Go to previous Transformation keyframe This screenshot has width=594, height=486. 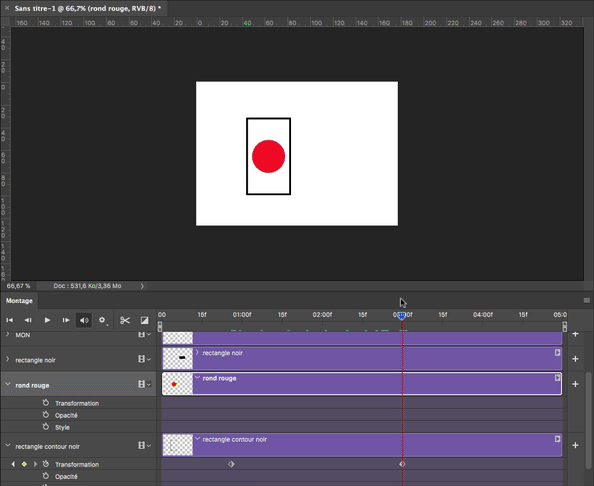point(13,464)
